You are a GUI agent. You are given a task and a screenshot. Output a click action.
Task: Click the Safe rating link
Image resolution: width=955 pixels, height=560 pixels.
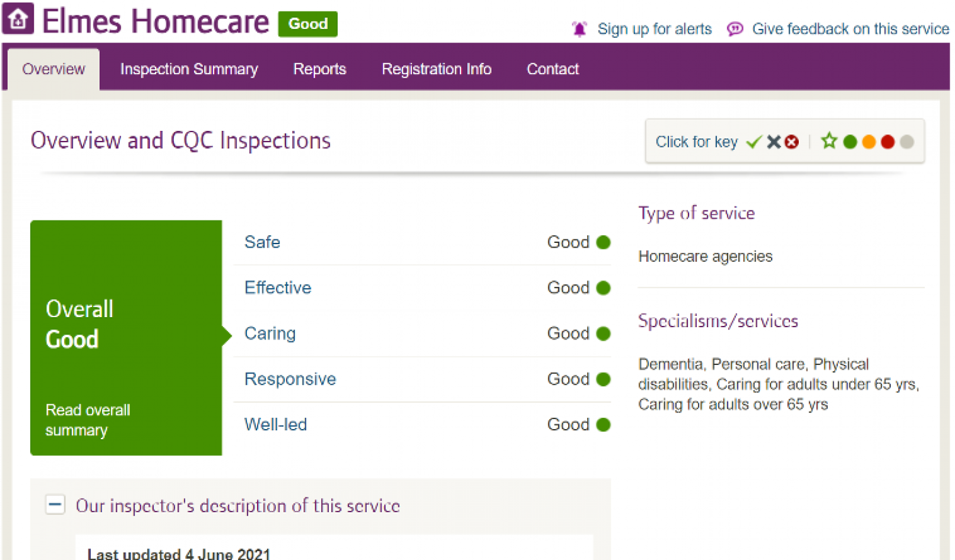point(262,242)
